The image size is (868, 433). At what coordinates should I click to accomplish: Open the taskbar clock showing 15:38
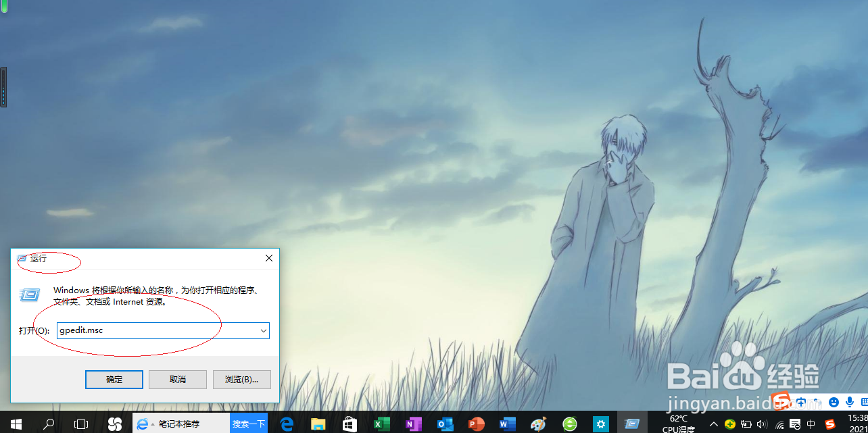[857, 424]
